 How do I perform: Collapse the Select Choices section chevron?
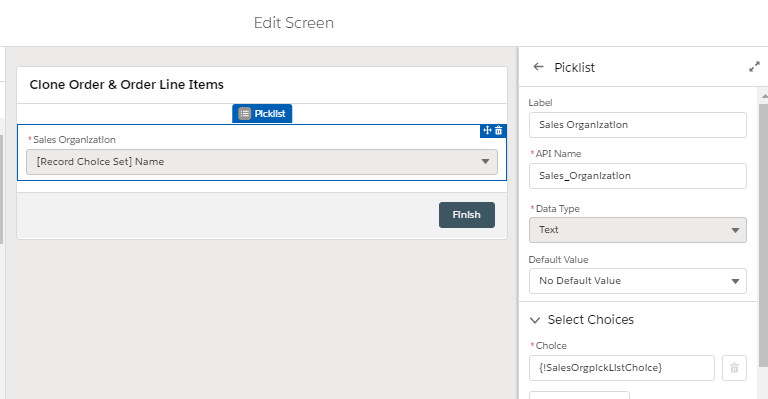(535, 320)
